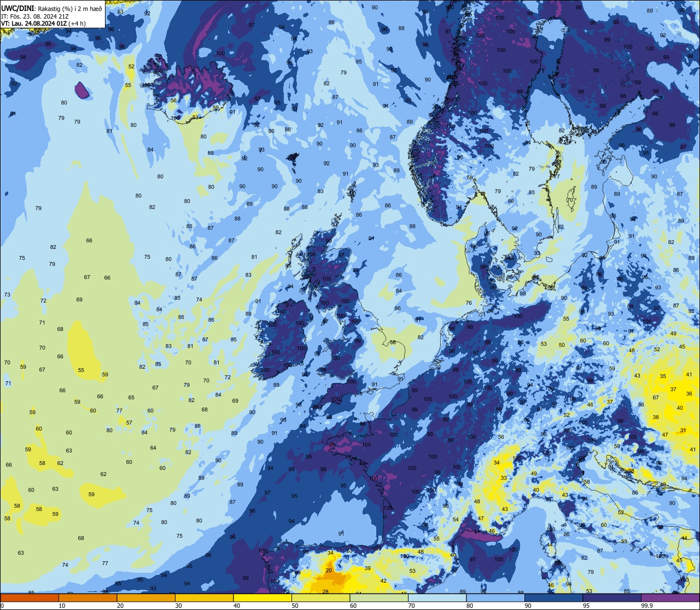Click the purple legend swatch above 99.9
This screenshot has width=700, height=610.
click(670, 597)
